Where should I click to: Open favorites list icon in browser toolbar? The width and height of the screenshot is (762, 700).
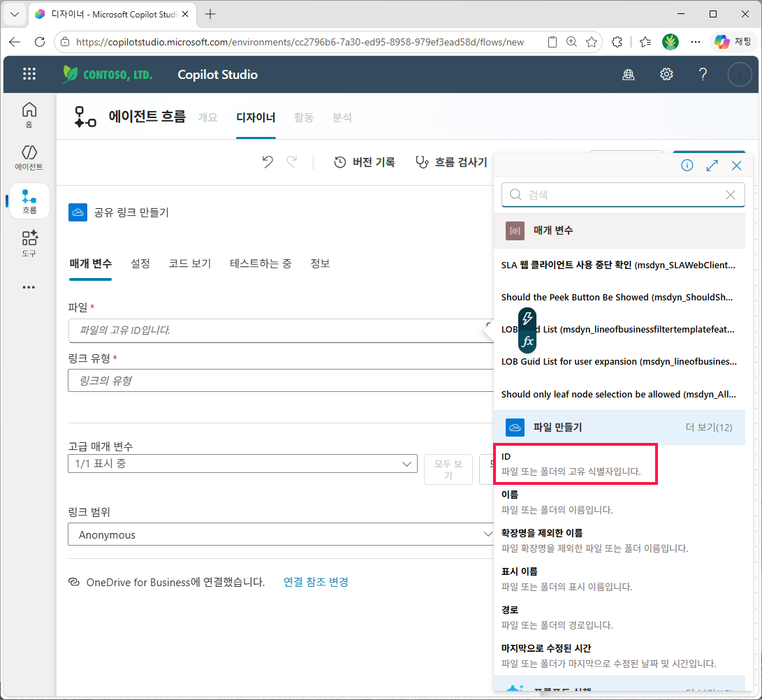coord(645,42)
